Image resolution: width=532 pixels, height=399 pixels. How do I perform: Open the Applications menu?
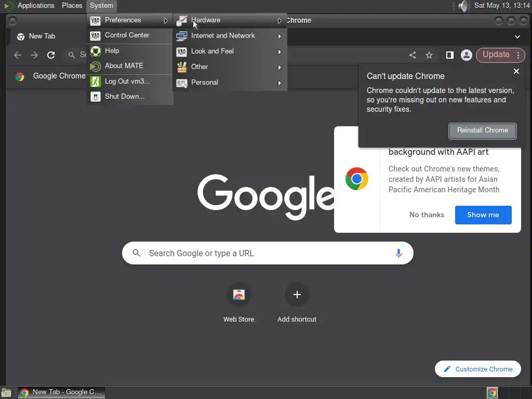pyautogui.click(x=36, y=5)
